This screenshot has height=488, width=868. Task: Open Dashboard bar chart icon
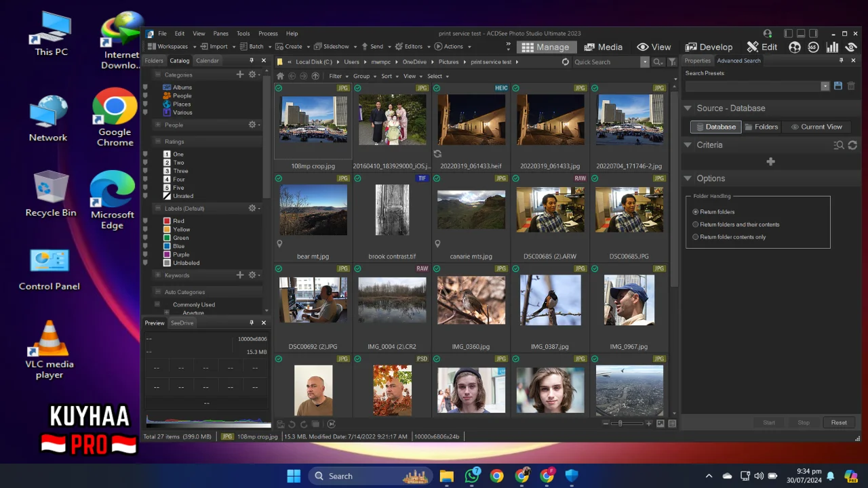tap(832, 47)
